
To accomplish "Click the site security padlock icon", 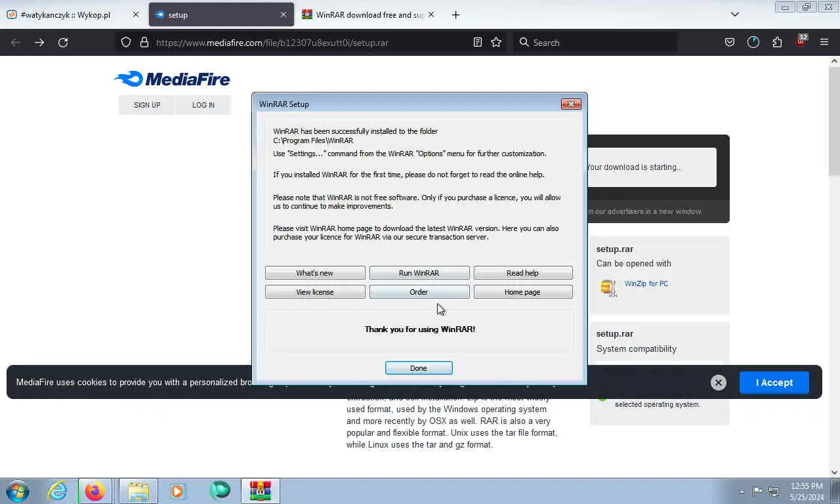I will pyautogui.click(x=144, y=42).
